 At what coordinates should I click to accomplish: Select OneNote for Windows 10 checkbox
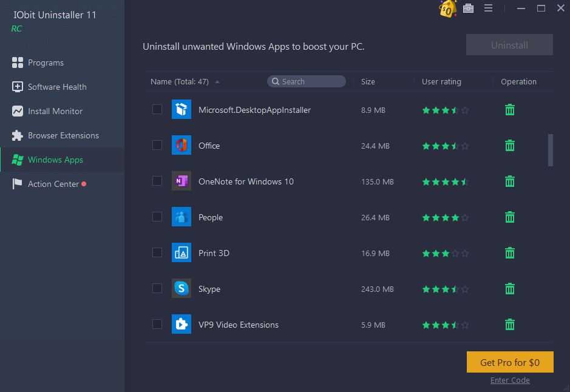[157, 181]
